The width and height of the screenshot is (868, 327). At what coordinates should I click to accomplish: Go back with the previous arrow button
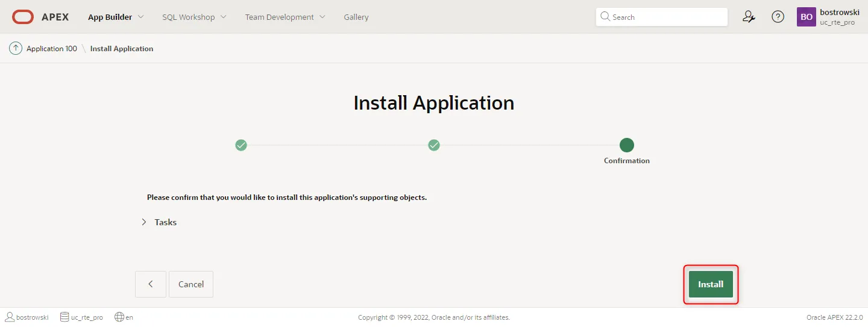tap(151, 284)
